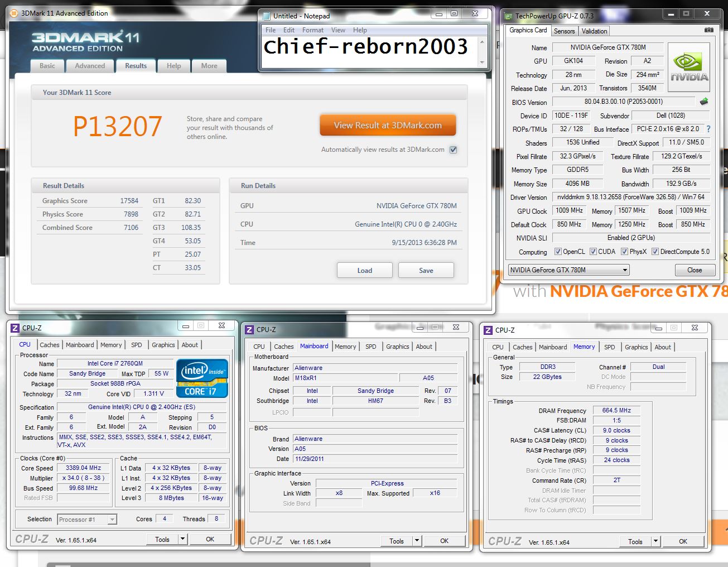Screen dimensions: 728x567
Task: Toggle the DirectCompute 5.0 checkbox
Action: [655, 252]
